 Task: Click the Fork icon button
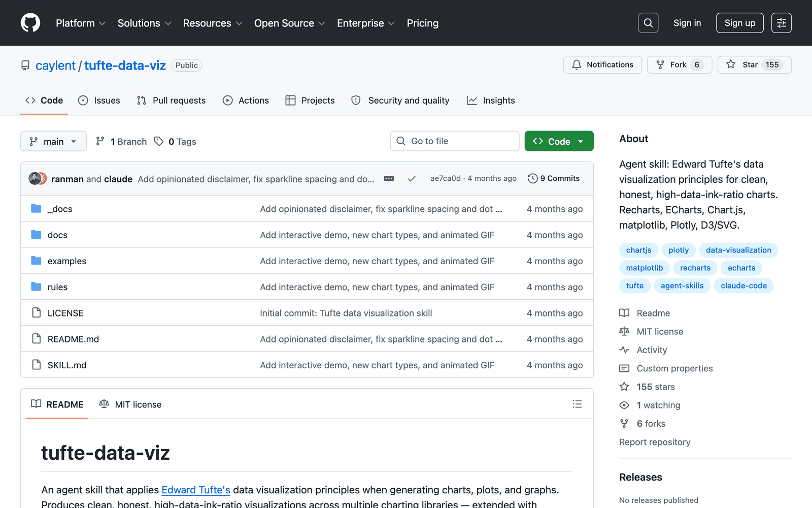click(660, 65)
